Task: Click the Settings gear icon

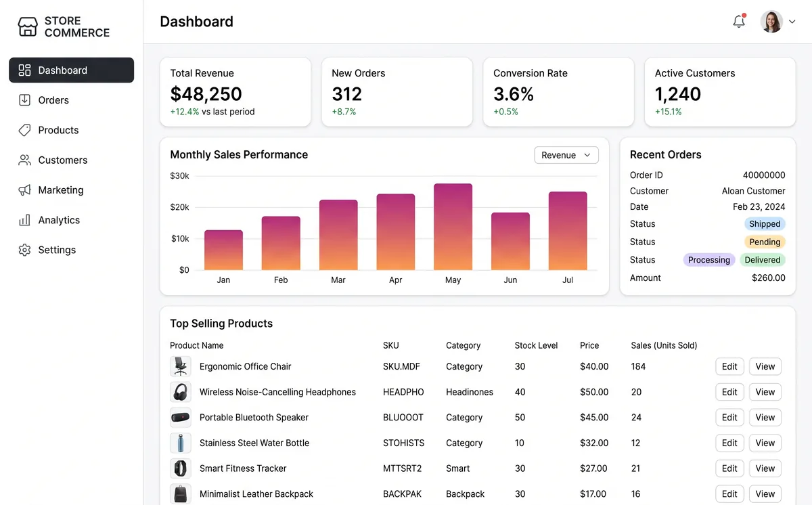Action: 25,250
